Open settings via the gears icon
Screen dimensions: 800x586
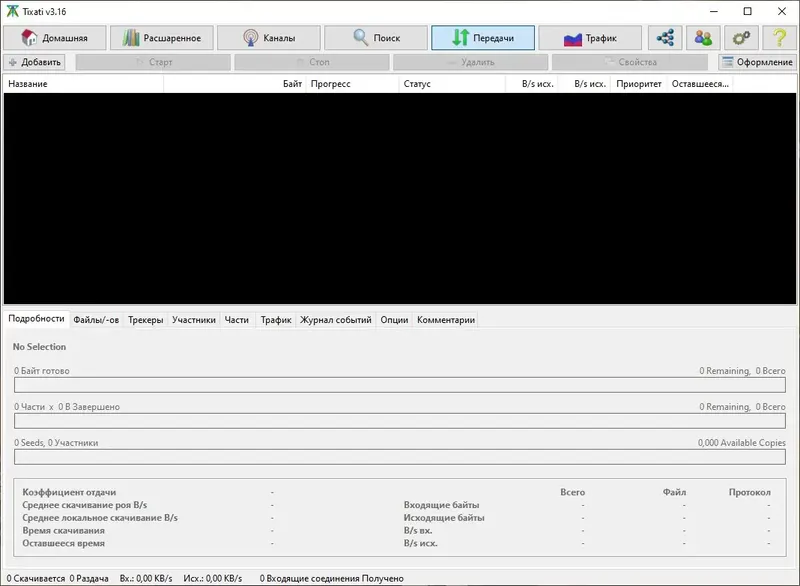[x=741, y=38]
